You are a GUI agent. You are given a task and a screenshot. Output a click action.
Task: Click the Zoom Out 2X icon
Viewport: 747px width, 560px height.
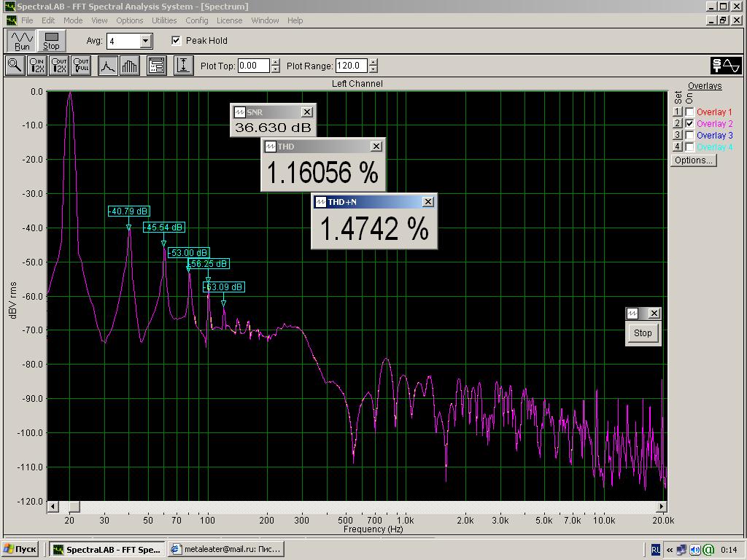[x=58, y=66]
